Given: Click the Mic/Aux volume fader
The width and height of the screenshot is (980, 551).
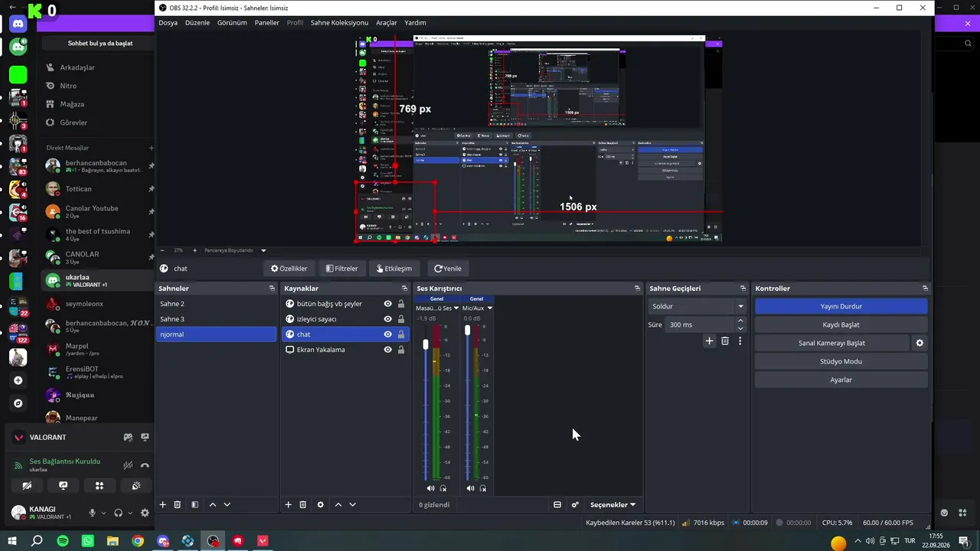Looking at the screenshot, I should [467, 330].
